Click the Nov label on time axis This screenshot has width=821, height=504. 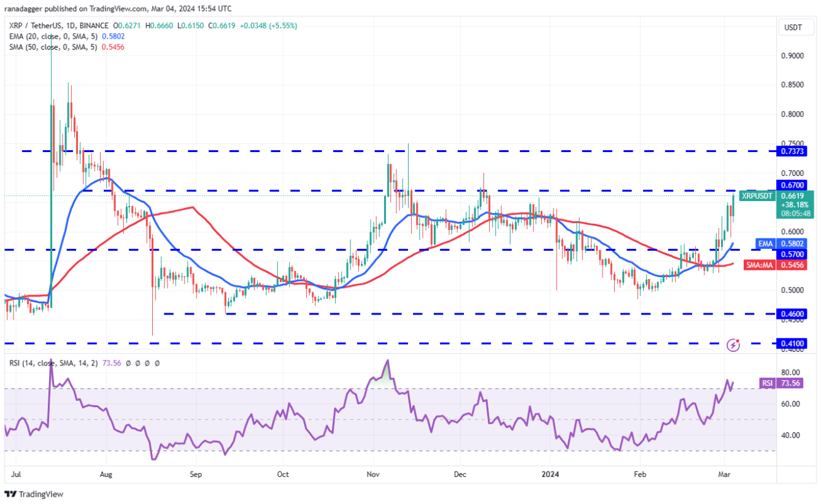(x=372, y=474)
